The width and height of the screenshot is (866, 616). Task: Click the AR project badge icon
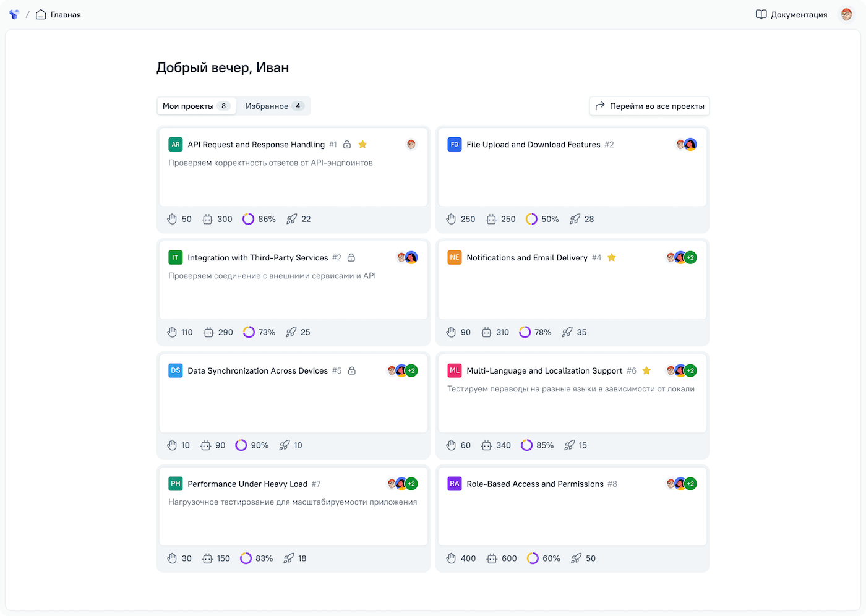click(x=176, y=145)
